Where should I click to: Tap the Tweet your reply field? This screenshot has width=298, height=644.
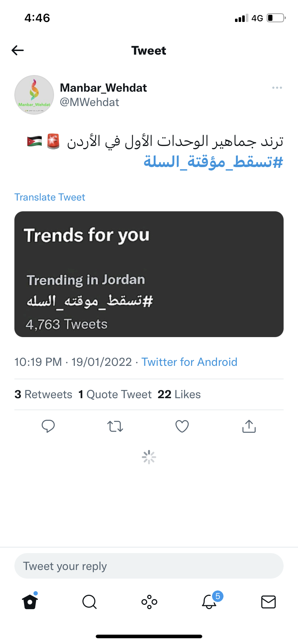coord(149,566)
